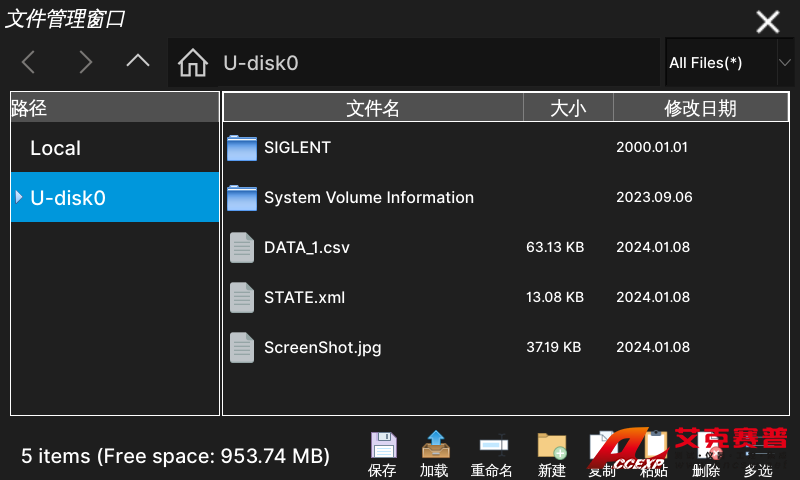Select the STATE.xml file
Image resolution: width=800 pixels, height=480 pixels.
pos(304,297)
